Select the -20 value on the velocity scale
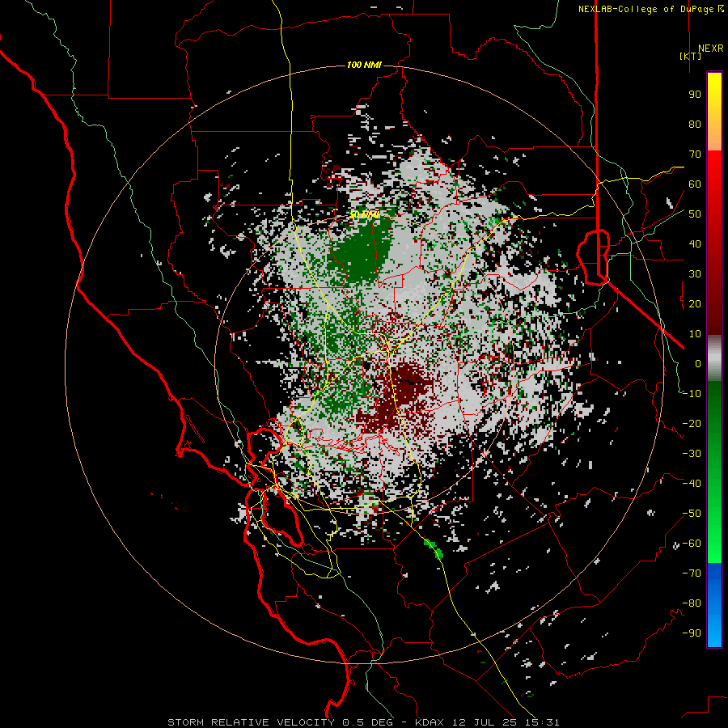The width and height of the screenshot is (728, 728). click(x=692, y=424)
